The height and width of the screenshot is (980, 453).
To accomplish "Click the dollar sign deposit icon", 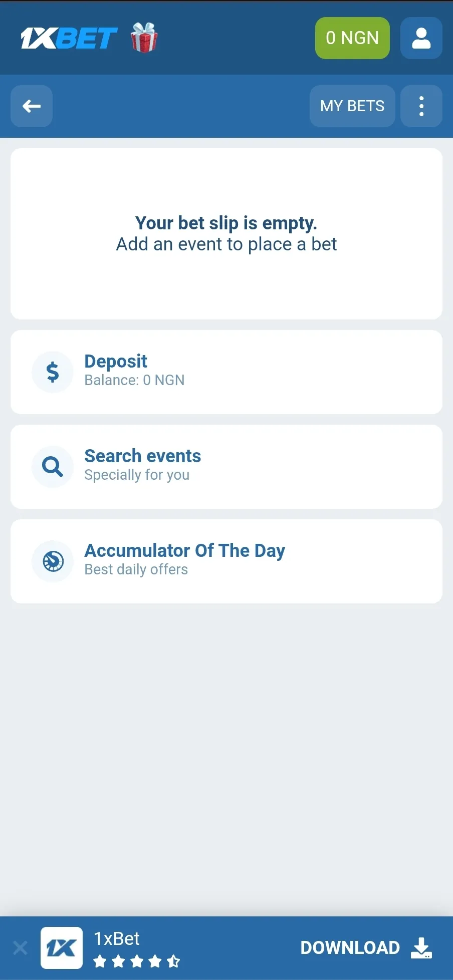I will [x=53, y=372].
